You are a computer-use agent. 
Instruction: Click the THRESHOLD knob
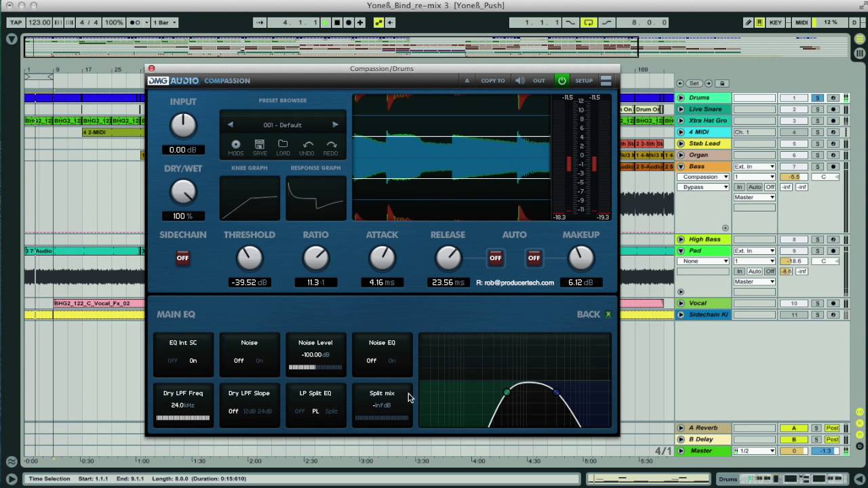pyautogui.click(x=250, y=258)
